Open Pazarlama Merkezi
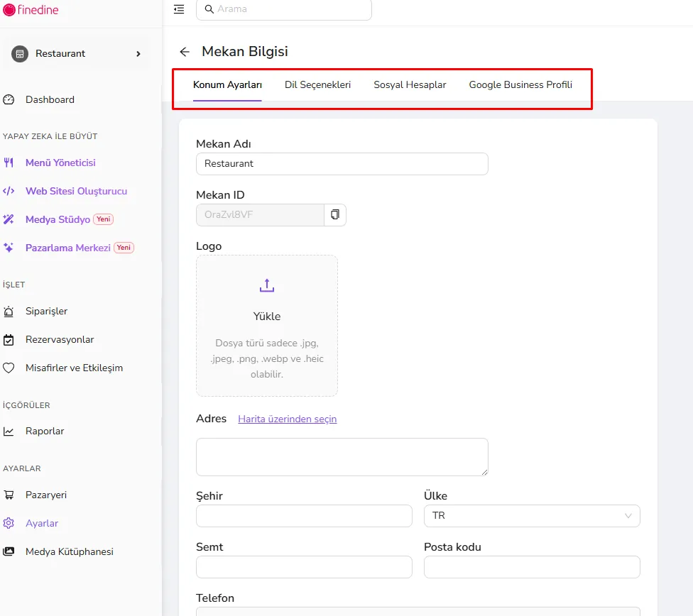Viewport: 693px width, 616px height. coord(68,248)
